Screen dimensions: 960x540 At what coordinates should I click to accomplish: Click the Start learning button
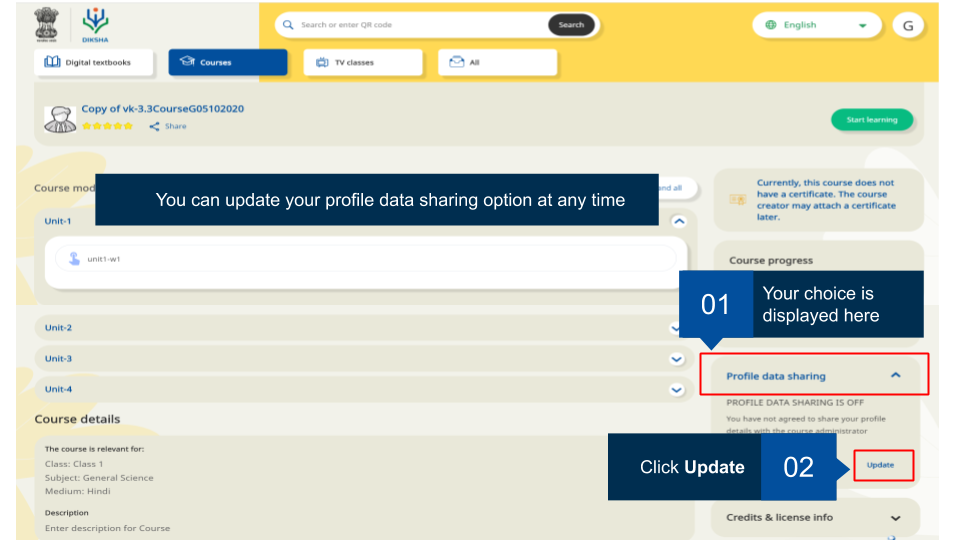(x=871, y=120)
